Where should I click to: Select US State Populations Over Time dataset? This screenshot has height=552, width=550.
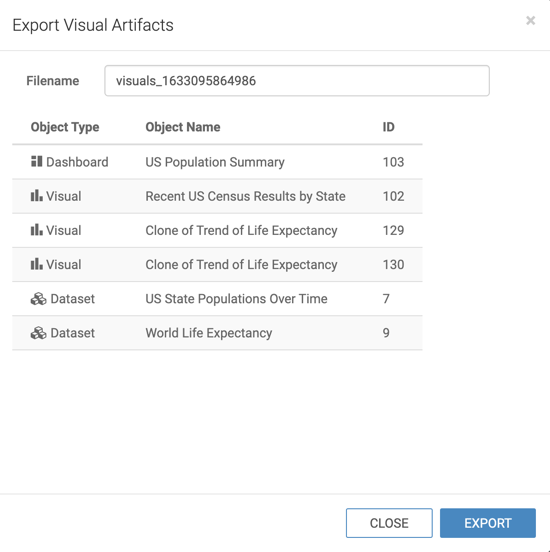[x=236, y=299]
